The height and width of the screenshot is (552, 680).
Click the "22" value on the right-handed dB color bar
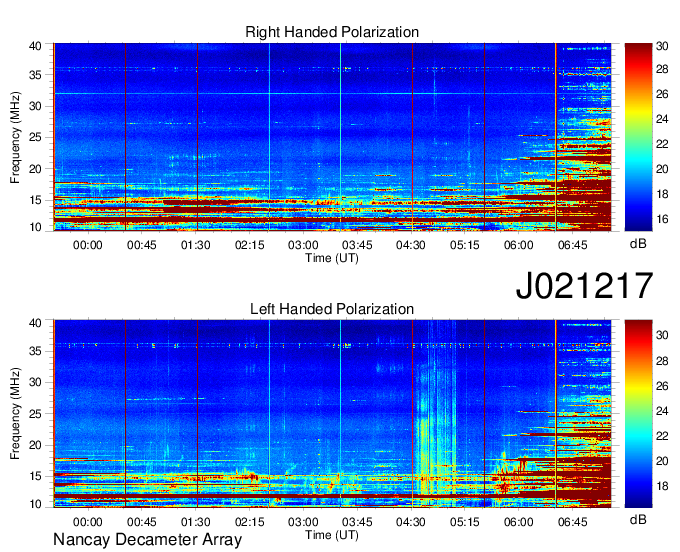point(662,144)
